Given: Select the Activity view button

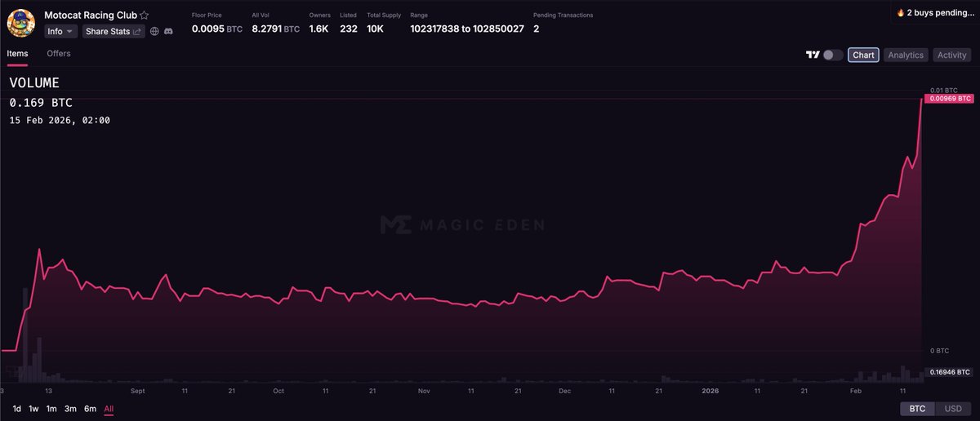Looking at the screenshot, I should (952, 55).
